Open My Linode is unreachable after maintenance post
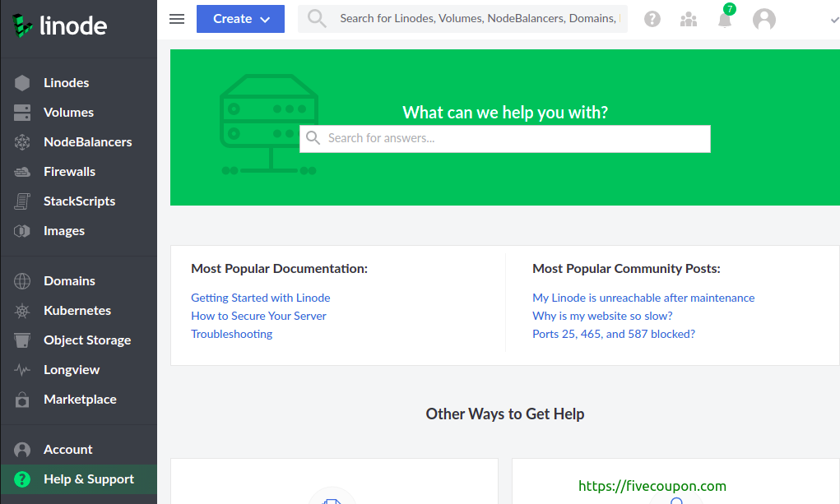 pyautogui.click(x=643, y=298)
